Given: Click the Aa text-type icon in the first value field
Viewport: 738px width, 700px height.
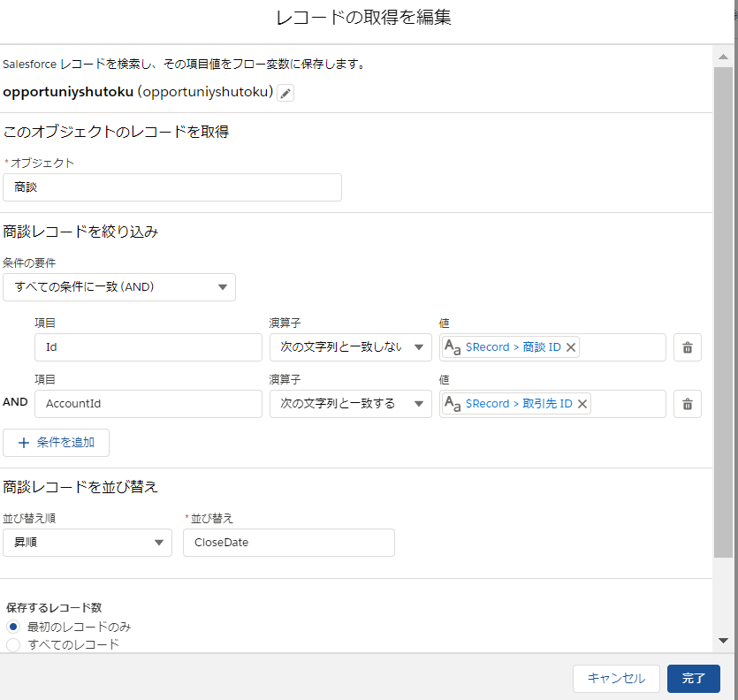Looking at the screenshot, I should [453, 346].
